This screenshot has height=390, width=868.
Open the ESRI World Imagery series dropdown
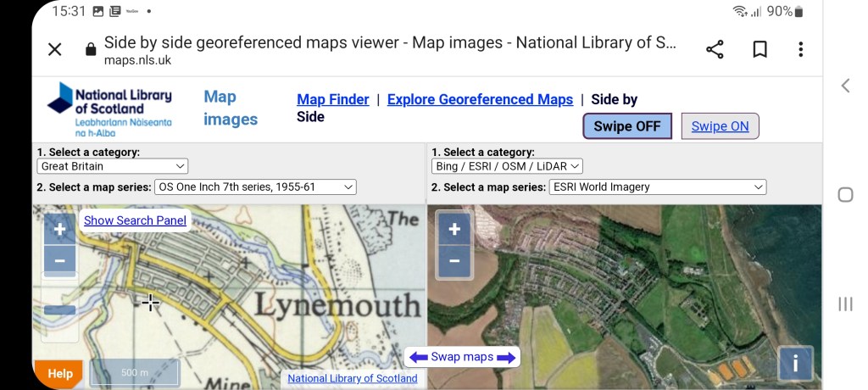657,187
